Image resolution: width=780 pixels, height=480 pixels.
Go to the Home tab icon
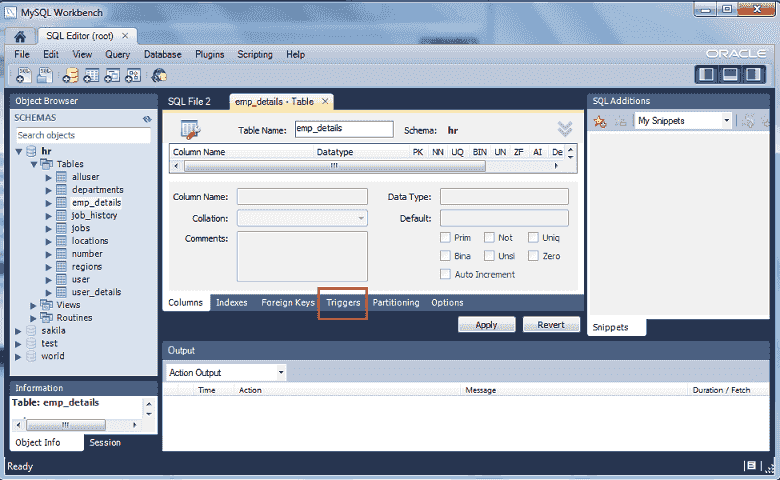pos(20,36)
